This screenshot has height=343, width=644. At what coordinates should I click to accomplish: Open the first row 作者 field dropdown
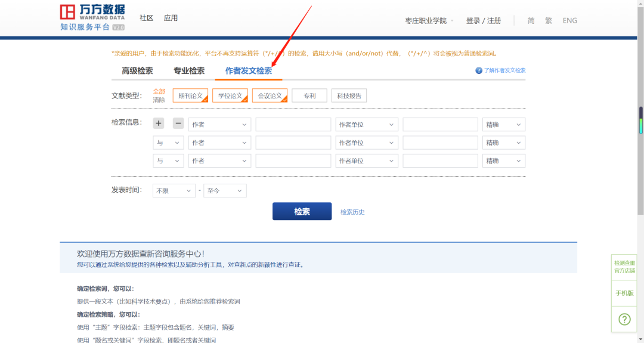tap(219, 125)
